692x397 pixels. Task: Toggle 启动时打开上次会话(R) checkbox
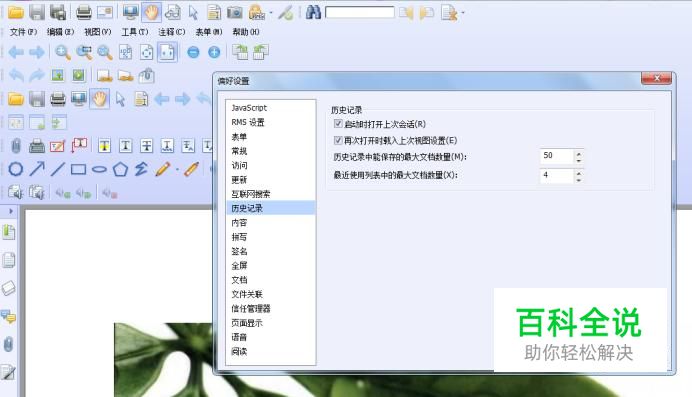point(338,124)
